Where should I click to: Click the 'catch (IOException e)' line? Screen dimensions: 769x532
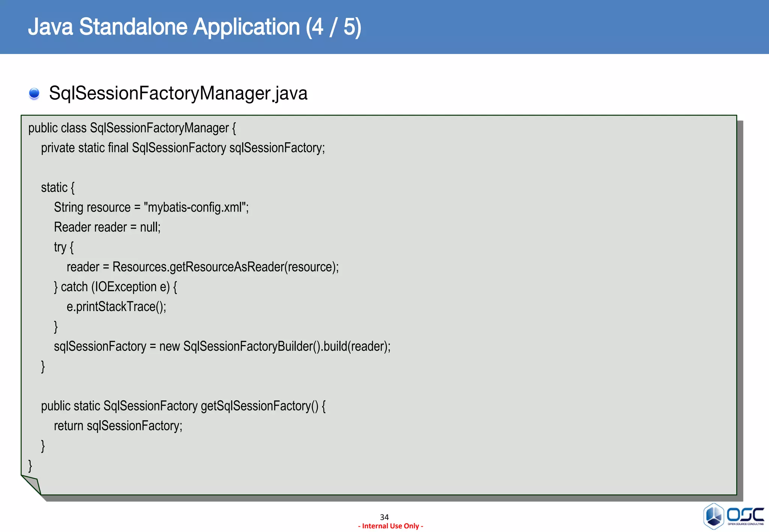(x=115, y=287)
